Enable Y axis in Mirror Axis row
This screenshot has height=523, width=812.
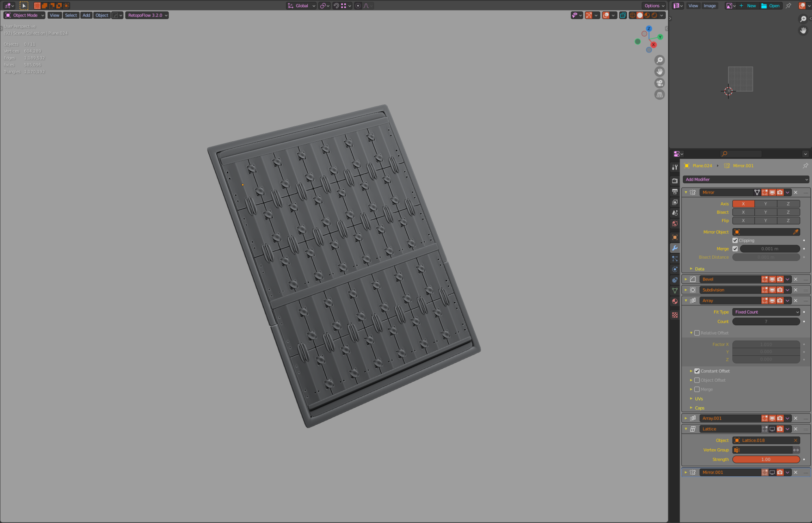point(766,204)
